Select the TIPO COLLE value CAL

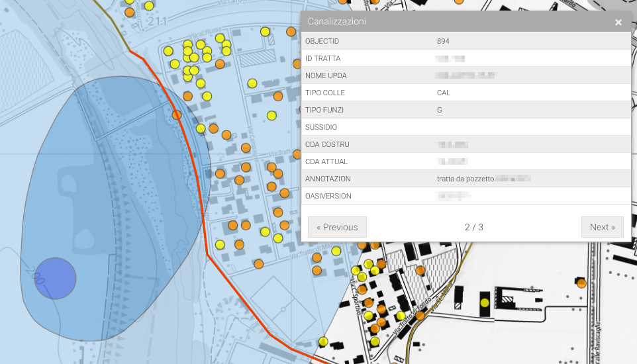[x=443, y=93]
